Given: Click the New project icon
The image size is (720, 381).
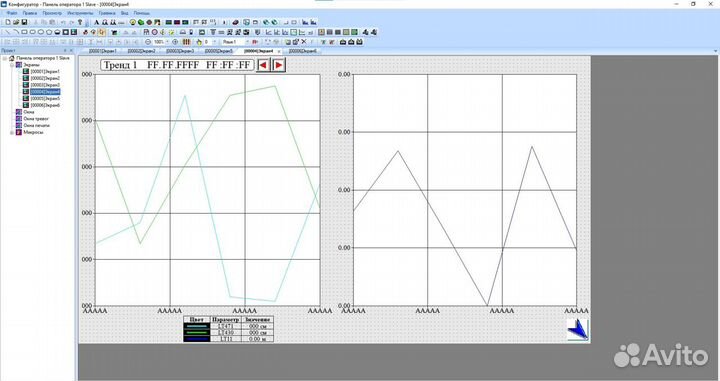Looking at the screenshot, I should click(x=8, y=22).
